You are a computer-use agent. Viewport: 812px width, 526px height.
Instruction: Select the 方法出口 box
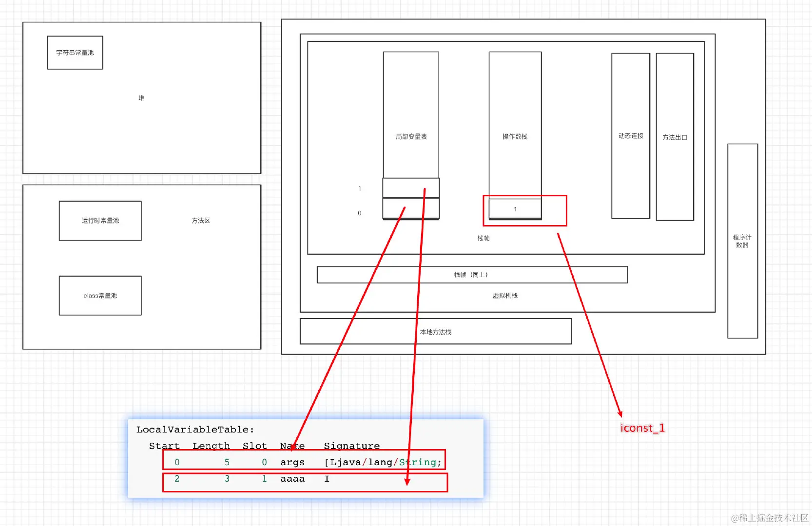pyautogui.click(x=675, y=137)
